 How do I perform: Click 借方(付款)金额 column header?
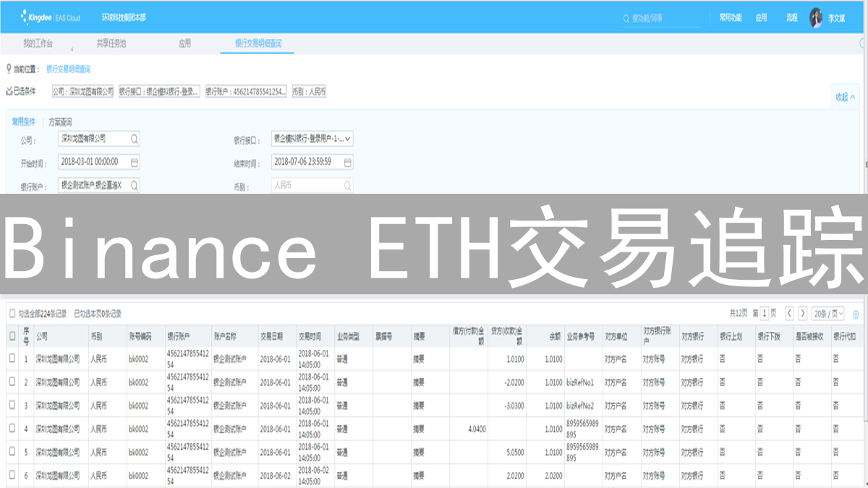[x=469, y=336]
